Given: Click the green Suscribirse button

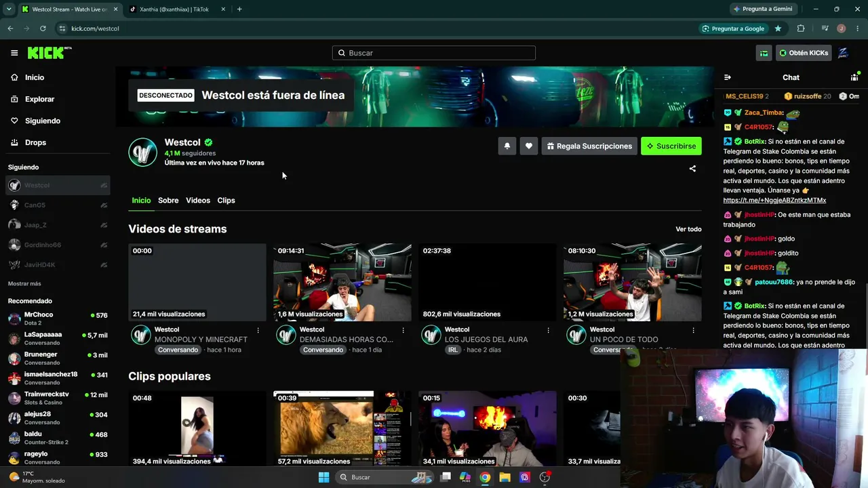Looking at the screenshot, I should pos(671,146).
